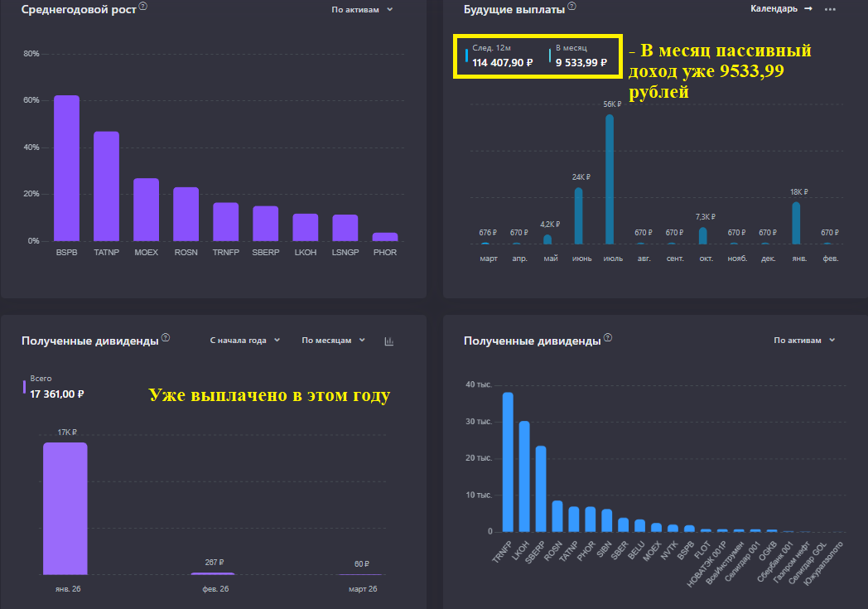Select the TATNP growth bar

[x=106, y=186]
